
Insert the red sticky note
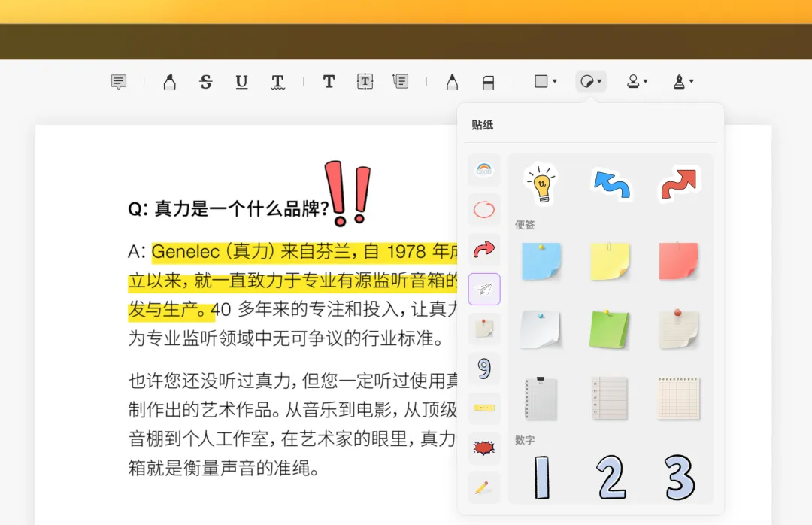coord(678,261)
